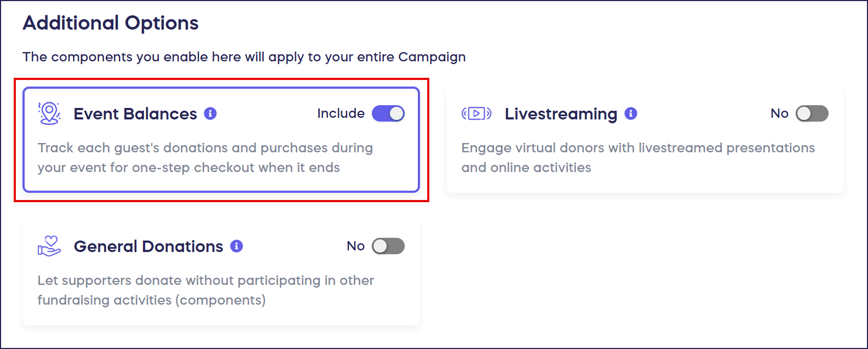868x349 pixels.
Task: Turn on the General Donations toggle
Action: (388, 246)
